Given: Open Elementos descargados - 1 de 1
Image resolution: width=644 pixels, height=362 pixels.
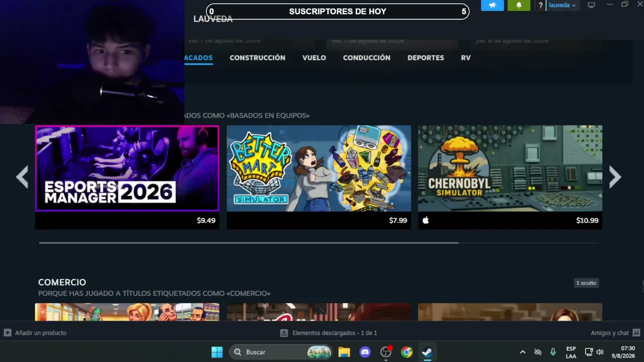Looking at the screenshot, I should (x=335, y=333).
